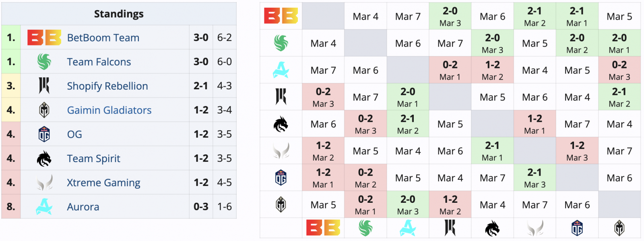This screenshot has width=644, height=241.
Task: Click BetBoom vs Shopify 2-0 Mar 3 cell
Action: point(450,16)
